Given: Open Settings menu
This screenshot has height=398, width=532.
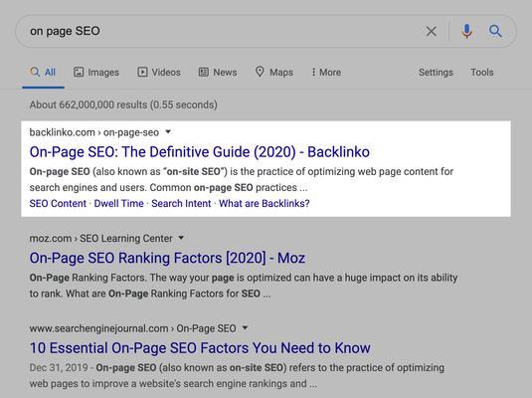Looking at the screenshot, I should coord(436,72).
